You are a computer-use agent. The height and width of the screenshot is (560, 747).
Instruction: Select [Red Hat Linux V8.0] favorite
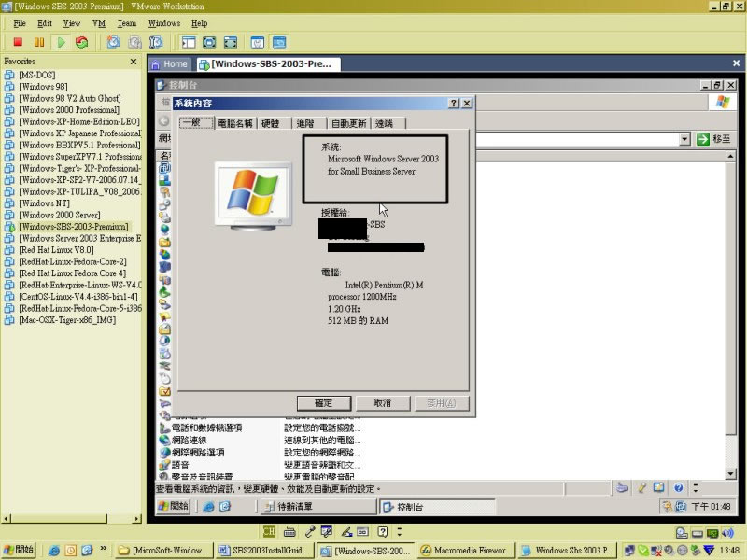coord(56,250)
